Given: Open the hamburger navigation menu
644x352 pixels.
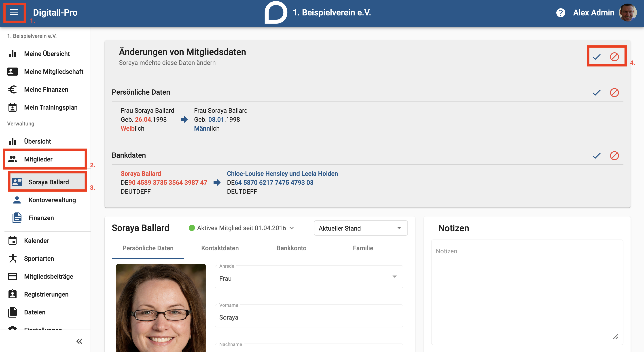Looking at the screenshot, I should click(x=14, y=12).
